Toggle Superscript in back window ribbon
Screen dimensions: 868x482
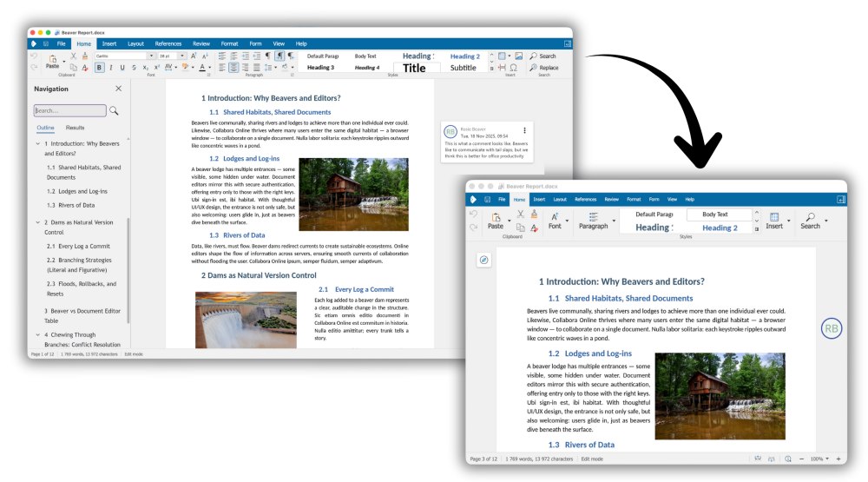[156, 68]
